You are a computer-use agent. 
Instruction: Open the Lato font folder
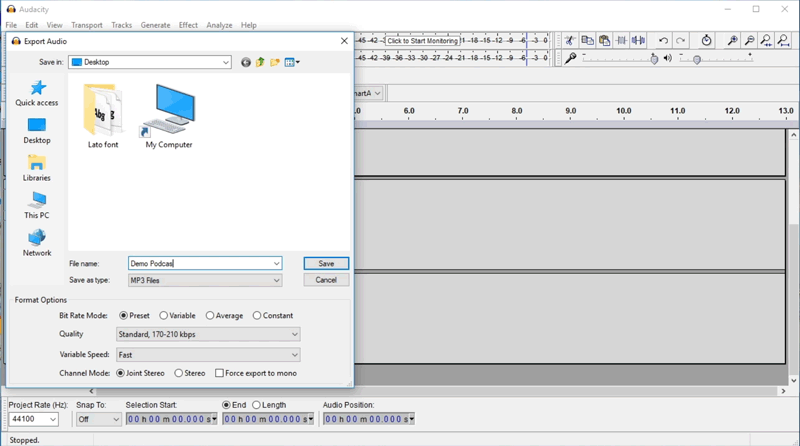point(103,115)
